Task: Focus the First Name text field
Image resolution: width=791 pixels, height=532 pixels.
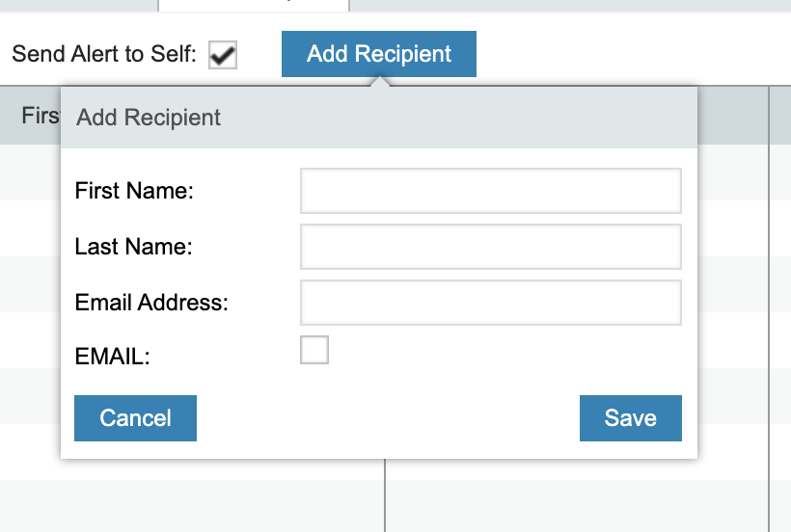Action: click(491, 191)
